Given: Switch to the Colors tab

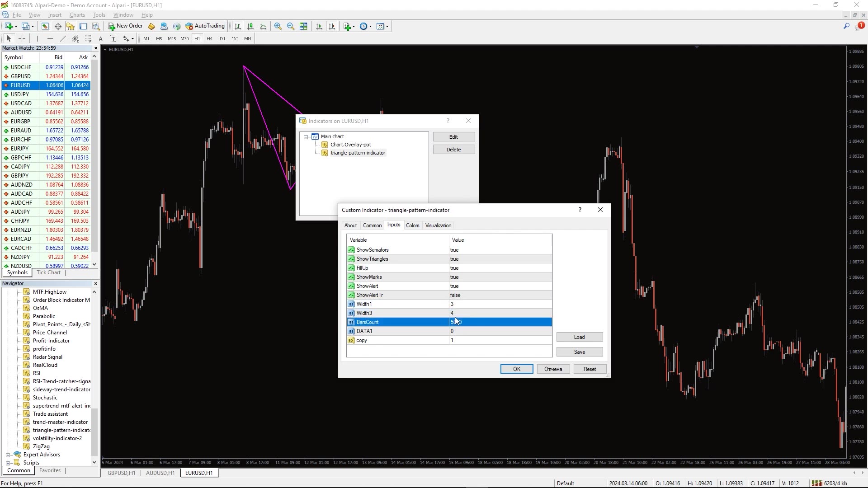Looking at the screenshot, I should (x=412, y=225).
